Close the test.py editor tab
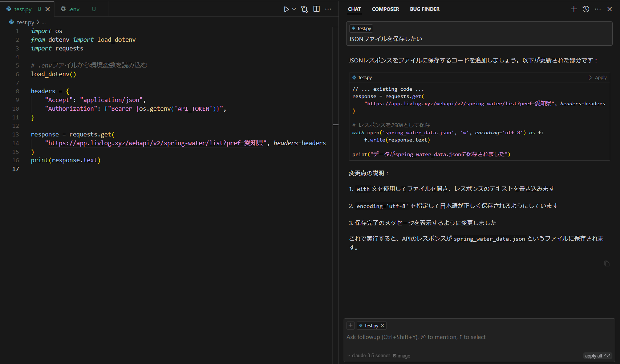 [x=48, y=9]
